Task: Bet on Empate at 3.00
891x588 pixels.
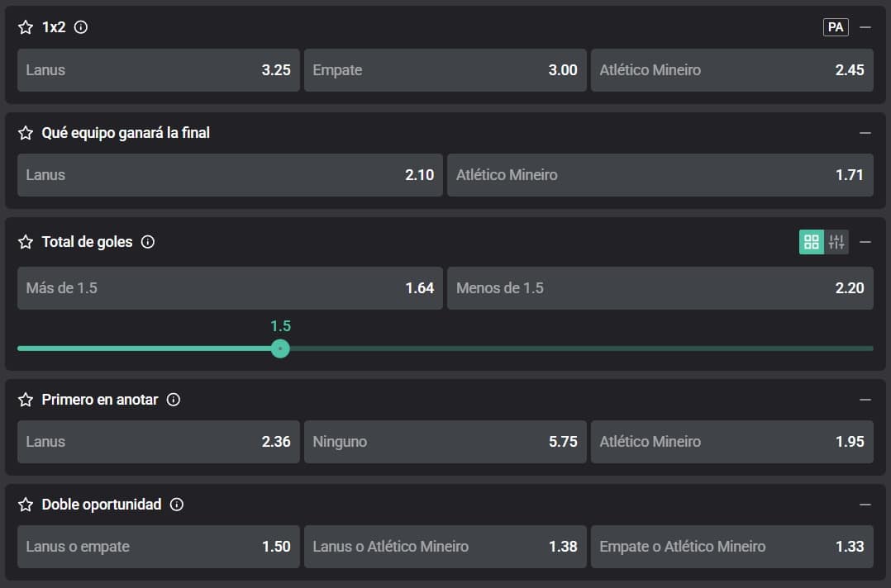Action: point(445,70)
